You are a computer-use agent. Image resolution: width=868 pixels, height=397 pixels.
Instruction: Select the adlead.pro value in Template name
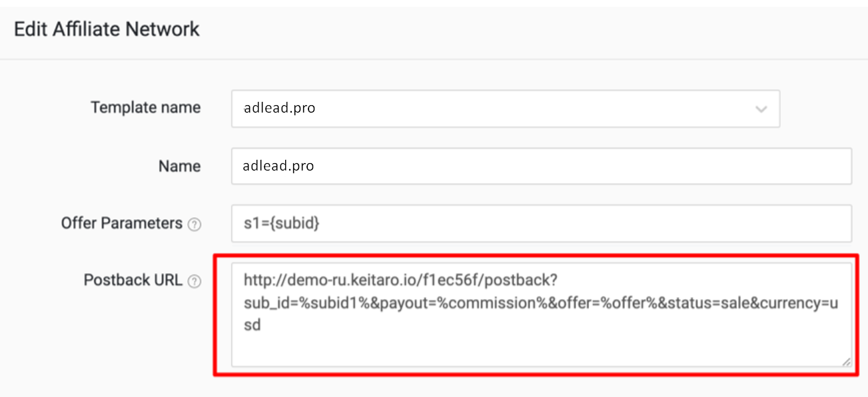(279, 109)
